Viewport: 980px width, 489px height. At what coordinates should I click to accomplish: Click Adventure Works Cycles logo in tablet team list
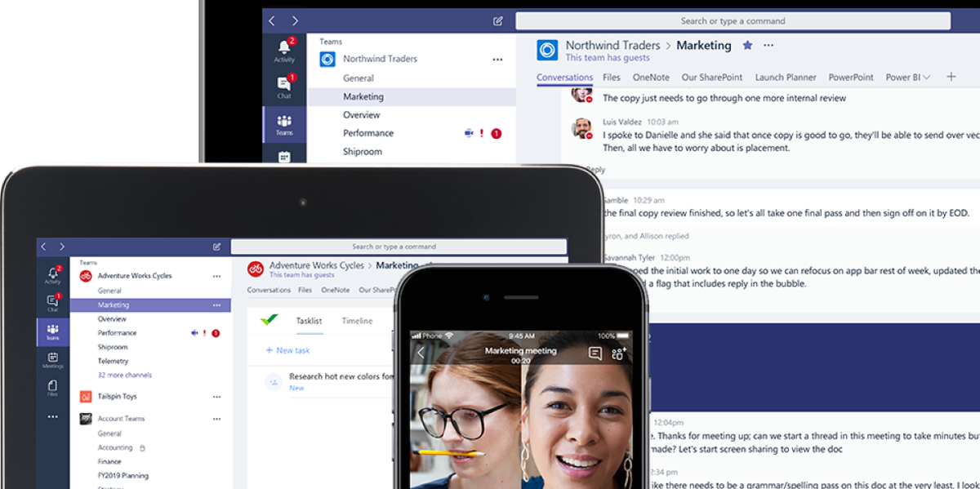[86, 276]
